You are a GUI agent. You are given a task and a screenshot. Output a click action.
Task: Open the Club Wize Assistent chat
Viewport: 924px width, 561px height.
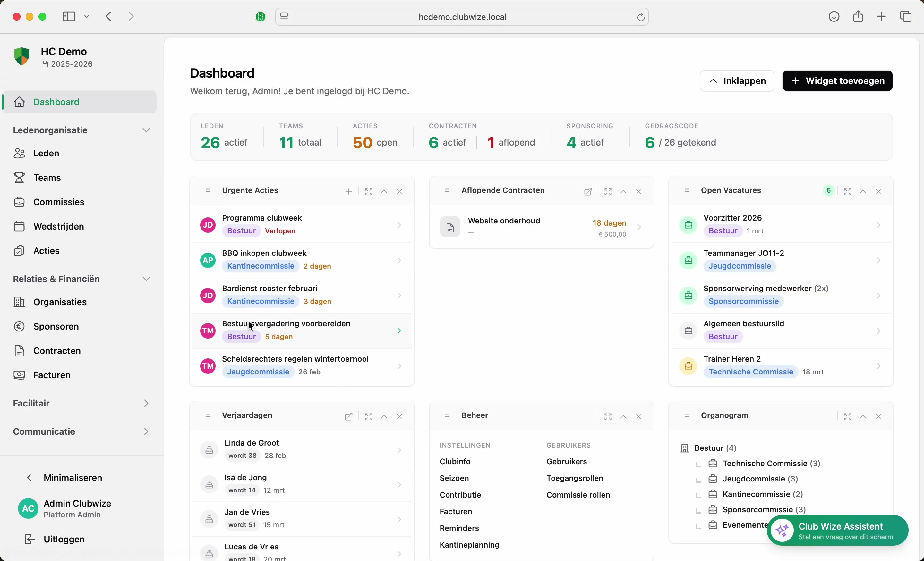tap(837, 531)
